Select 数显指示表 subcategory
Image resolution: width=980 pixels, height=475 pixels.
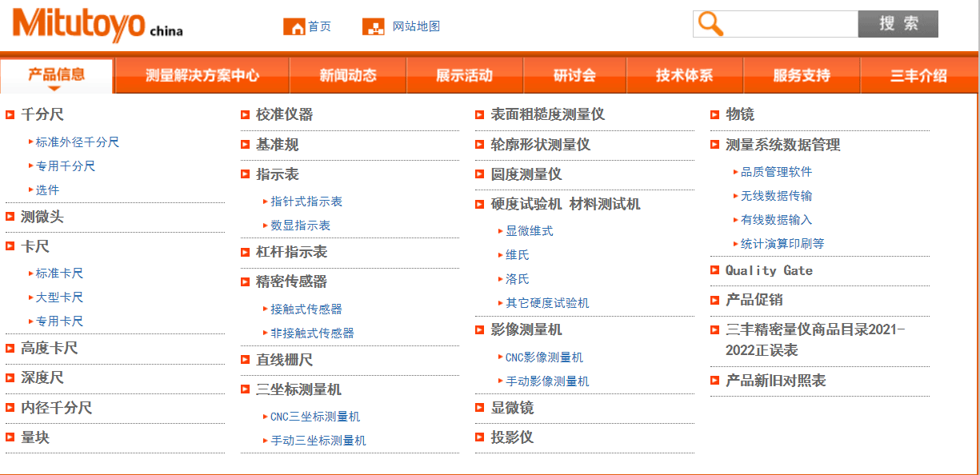point(301,226)
